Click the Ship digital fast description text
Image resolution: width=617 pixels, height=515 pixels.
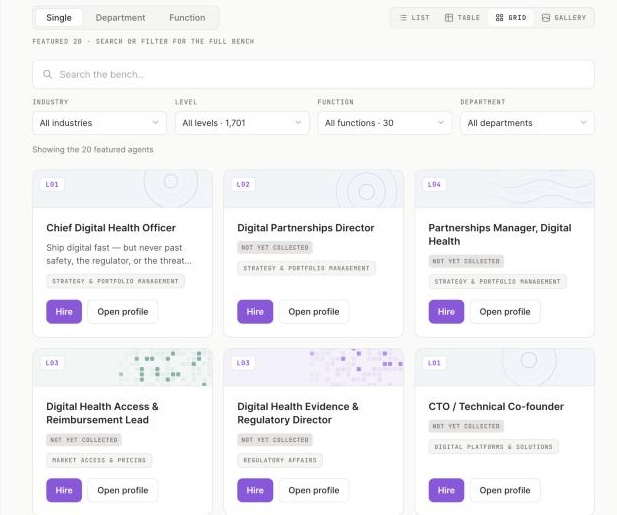[119, 254]
